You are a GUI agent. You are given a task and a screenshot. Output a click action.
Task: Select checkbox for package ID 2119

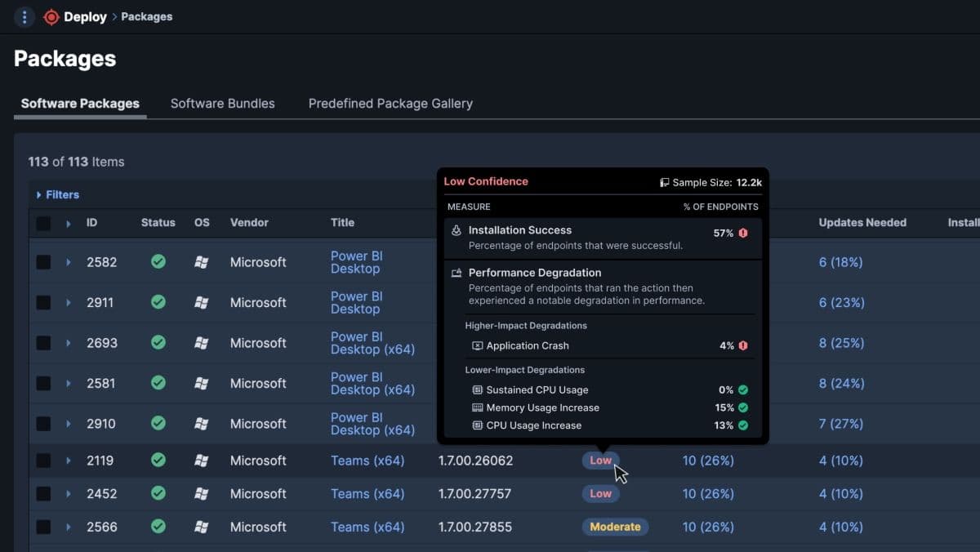coord(43,461)
